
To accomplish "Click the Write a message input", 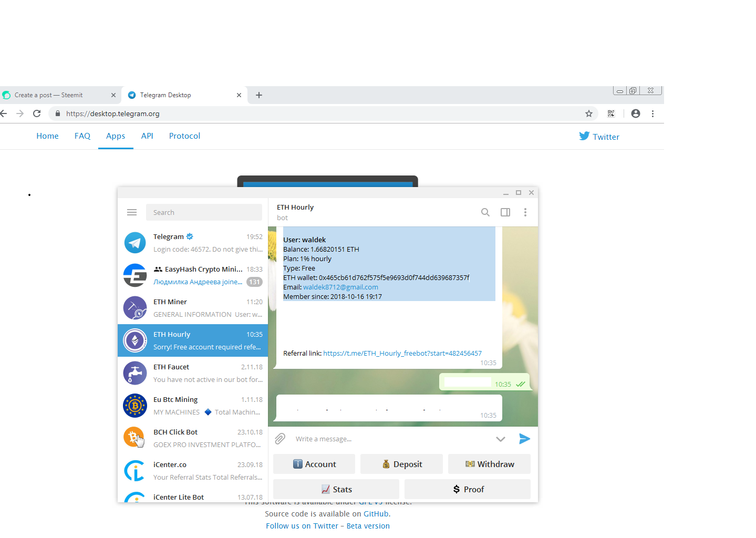I will (389, 439).
